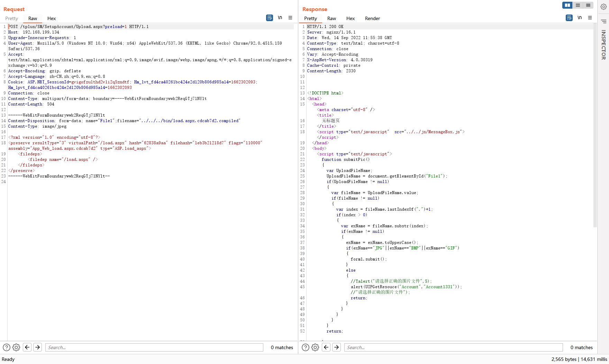The height and width of the screenshot is (364, 609).
Task: Open Request search settings gear
Action: [16, 347]
